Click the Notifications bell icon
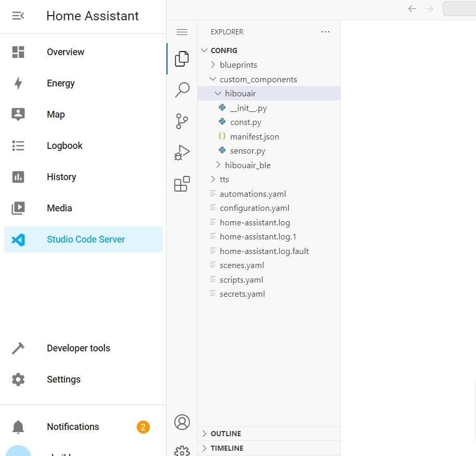Viewport: 476px width, 456px height. (18, 427)
